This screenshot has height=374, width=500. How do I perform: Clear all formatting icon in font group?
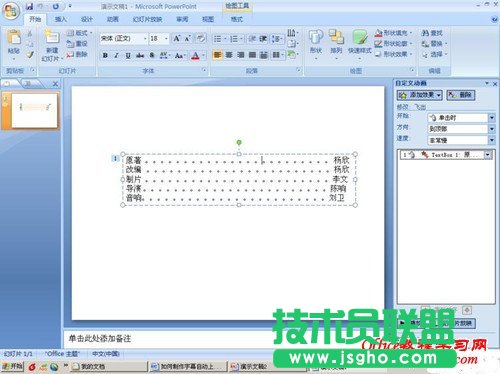[200, 39]
